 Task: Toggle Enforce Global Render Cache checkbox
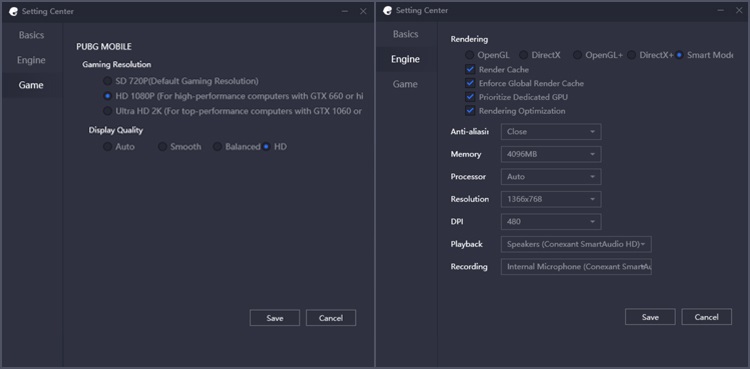pyautogui.click(x=470, y=83)
